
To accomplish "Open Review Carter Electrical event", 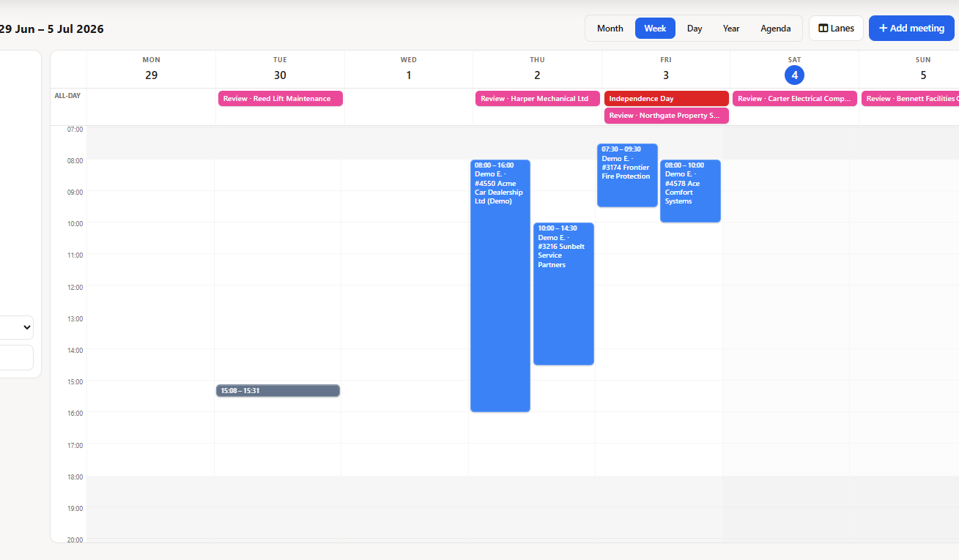I will [x=795, y=99].
